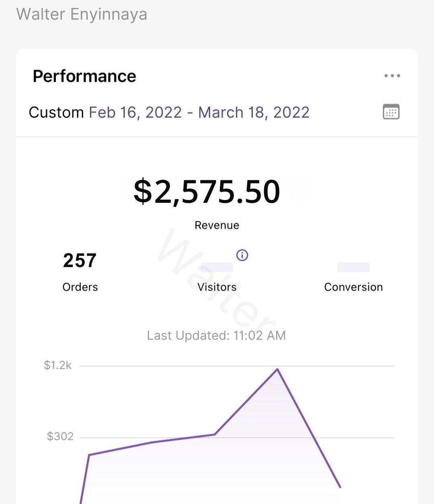Click the $1.2k chart axis label
The image size is (434, 504).
click(x=57, y=365)
